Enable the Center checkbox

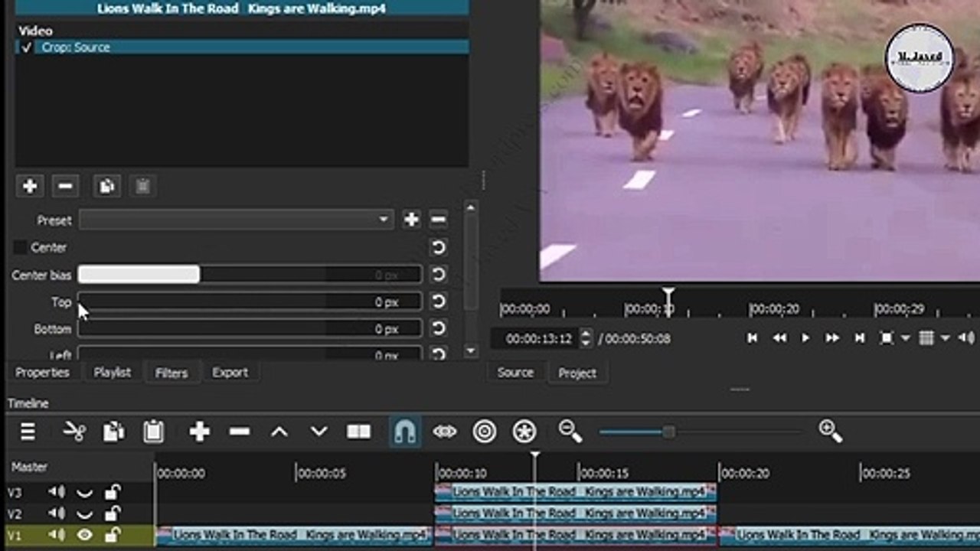[x=21, y=247]
